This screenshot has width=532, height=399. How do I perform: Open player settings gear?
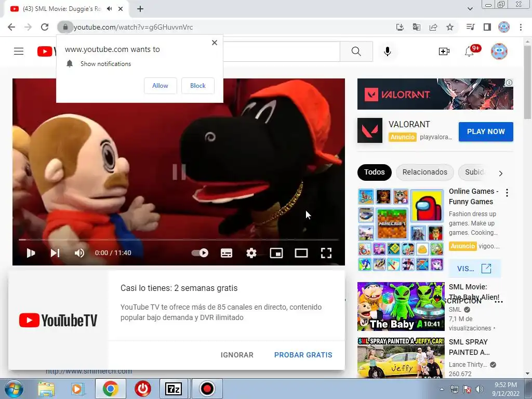coord(251,253)
